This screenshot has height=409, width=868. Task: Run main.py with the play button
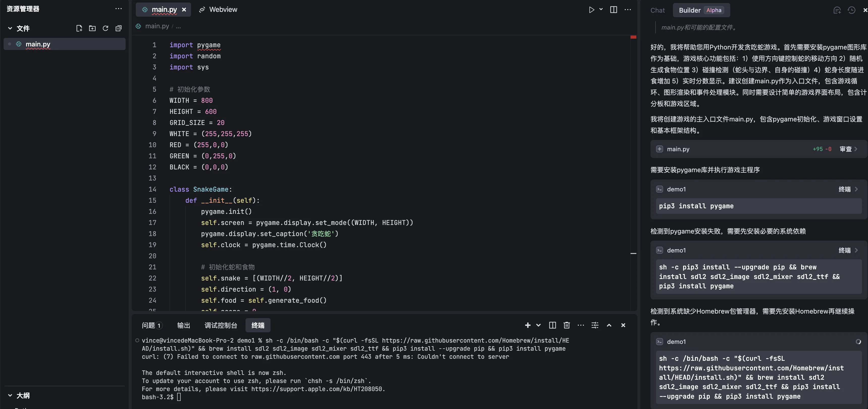[591, 10]
